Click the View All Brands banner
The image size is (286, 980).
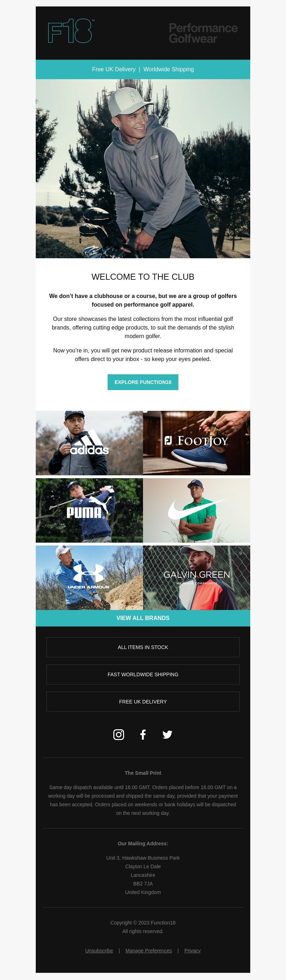tap(143, 618)
